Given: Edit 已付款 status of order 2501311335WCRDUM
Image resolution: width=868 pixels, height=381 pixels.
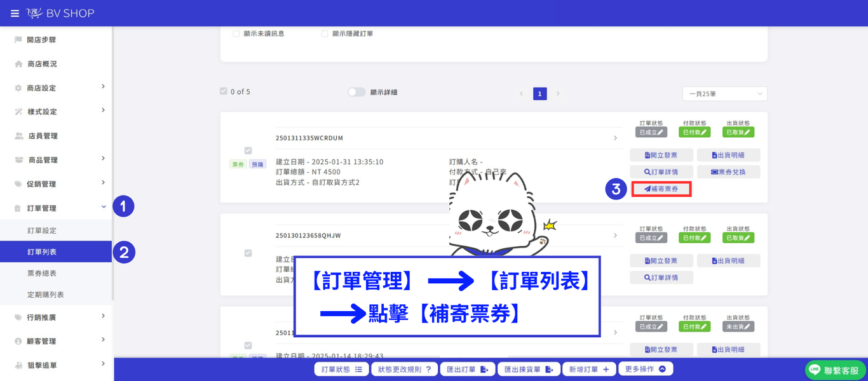Looking at the screenshot, I should (695, 132).
